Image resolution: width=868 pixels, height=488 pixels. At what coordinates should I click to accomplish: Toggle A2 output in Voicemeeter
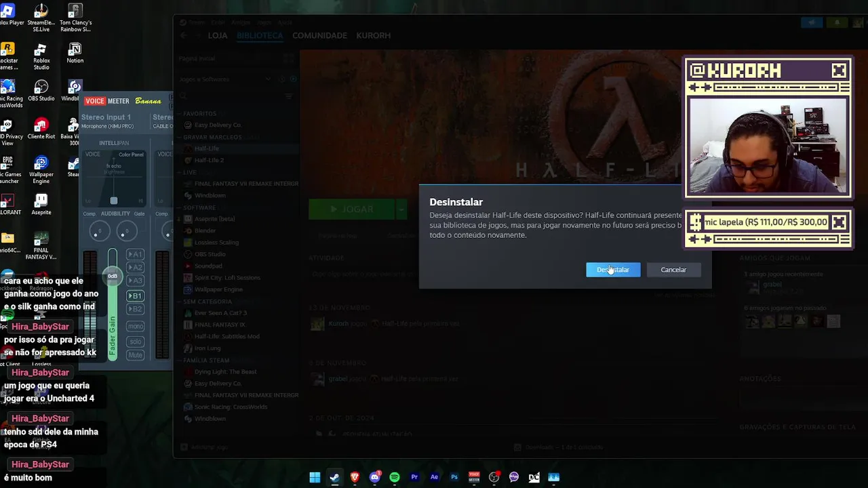[135, 268]
